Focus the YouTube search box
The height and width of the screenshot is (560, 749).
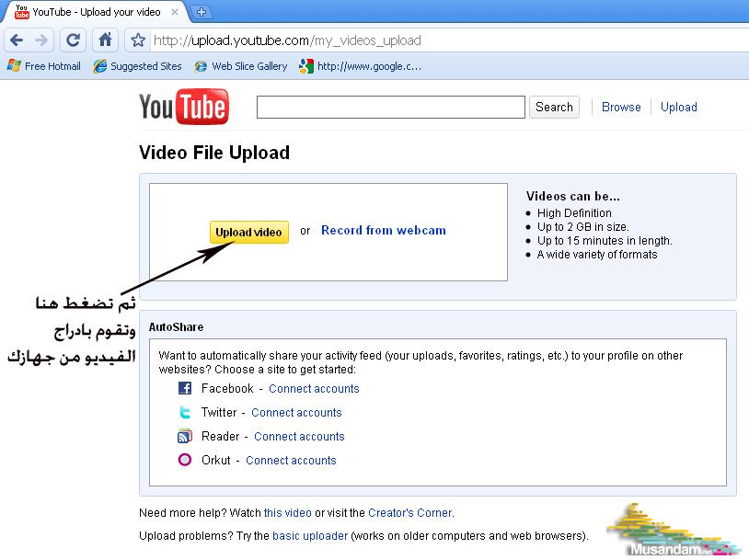[x=391, y=107]
